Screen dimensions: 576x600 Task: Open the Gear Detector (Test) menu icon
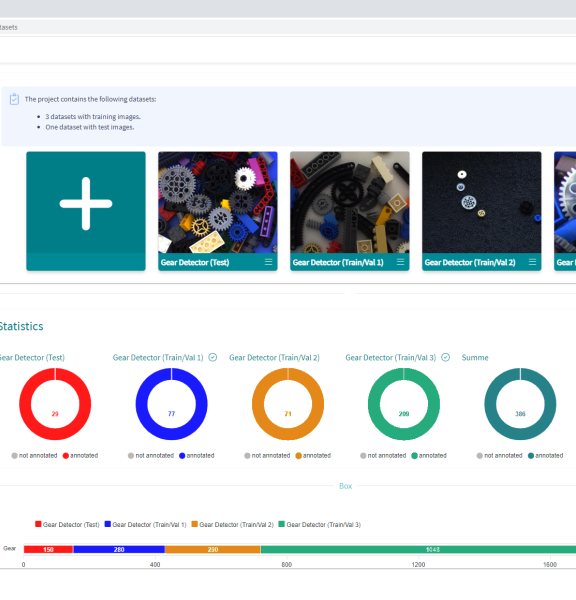(269, 262)
